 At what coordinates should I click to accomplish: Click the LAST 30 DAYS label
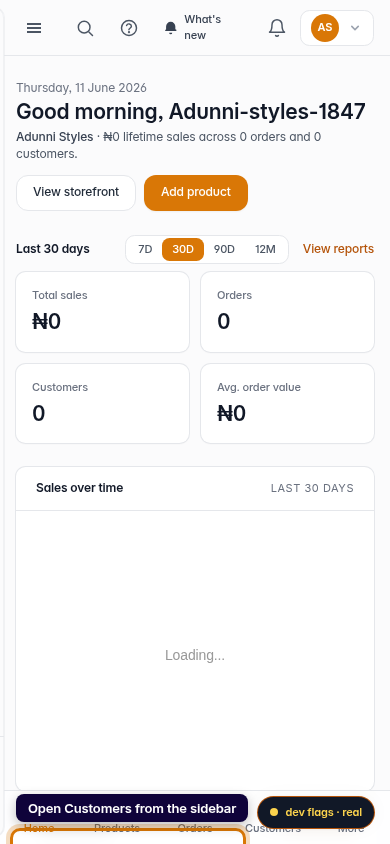tap(312, 488)
